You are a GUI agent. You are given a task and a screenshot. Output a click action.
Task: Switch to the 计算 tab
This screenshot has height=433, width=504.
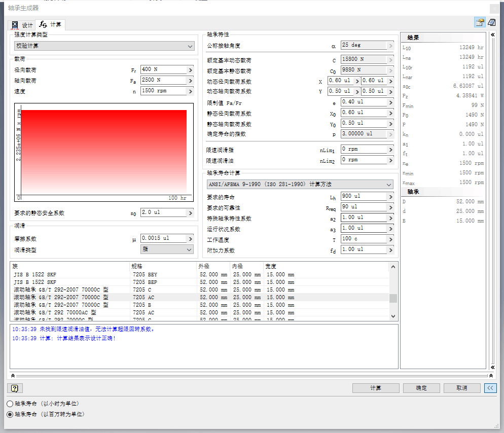(x=51, y=24)
